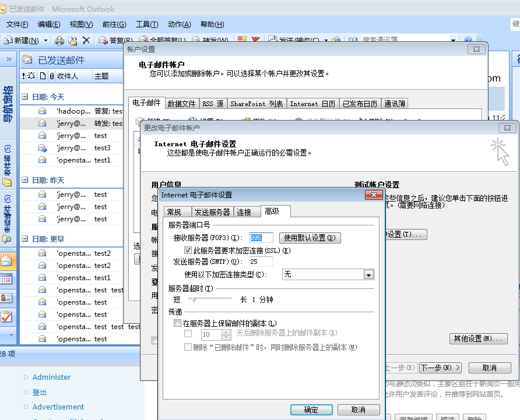Expand the navigation pane with » button
The image size is (520, 420).
(x=9, y=59)
